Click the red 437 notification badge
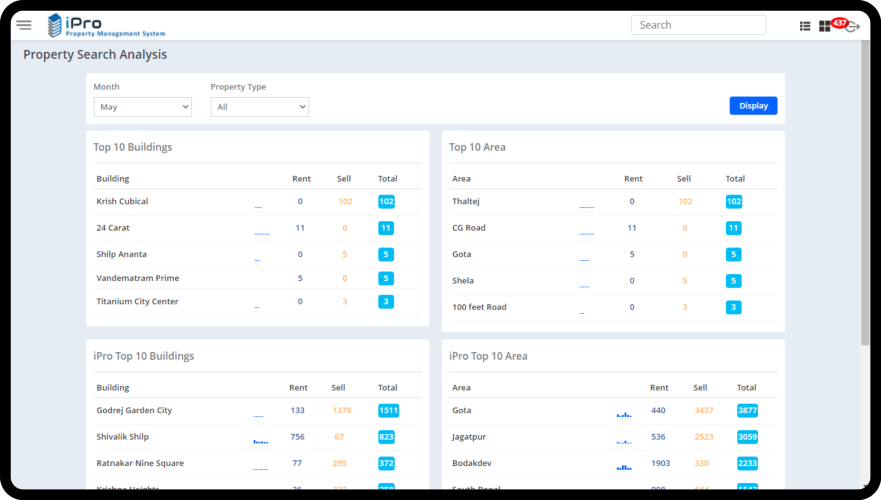Image resolution: width=881 pixels, height=500 pixels. (839, 22)
